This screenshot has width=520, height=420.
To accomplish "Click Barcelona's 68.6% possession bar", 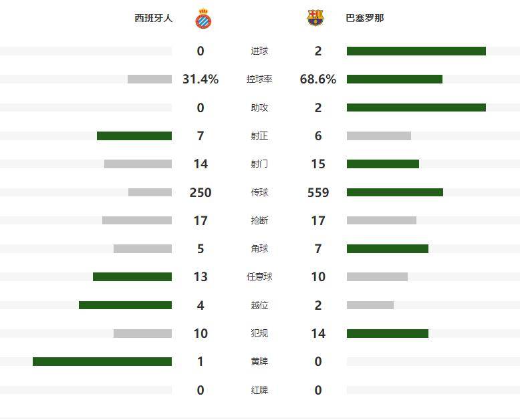I will coord(394,79).
